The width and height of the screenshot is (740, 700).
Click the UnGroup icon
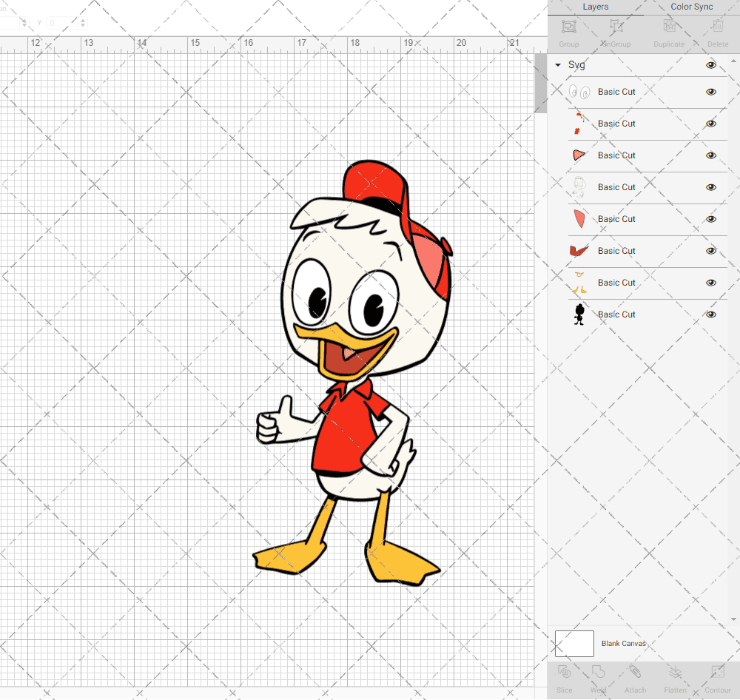point(616,27)
